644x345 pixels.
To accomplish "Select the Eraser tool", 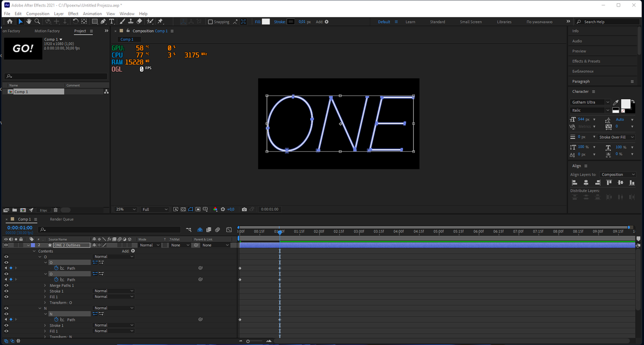I will [139, 21].
